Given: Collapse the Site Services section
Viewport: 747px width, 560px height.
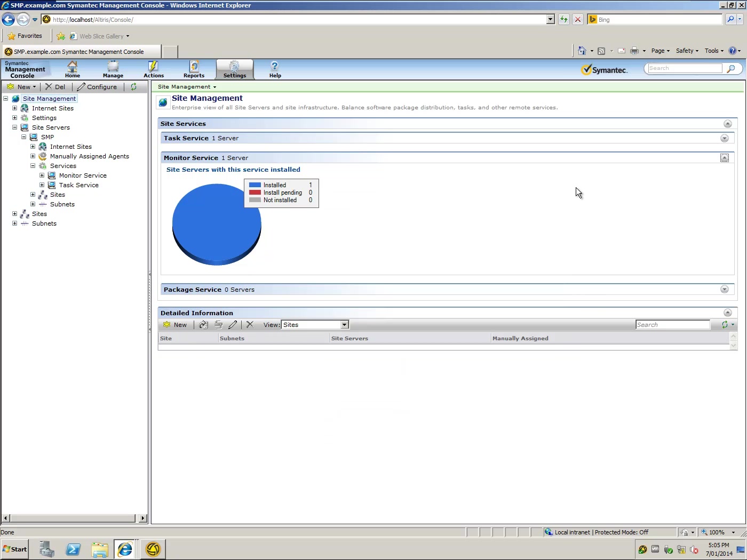Looking at the screenshot, I should point(727,124).
